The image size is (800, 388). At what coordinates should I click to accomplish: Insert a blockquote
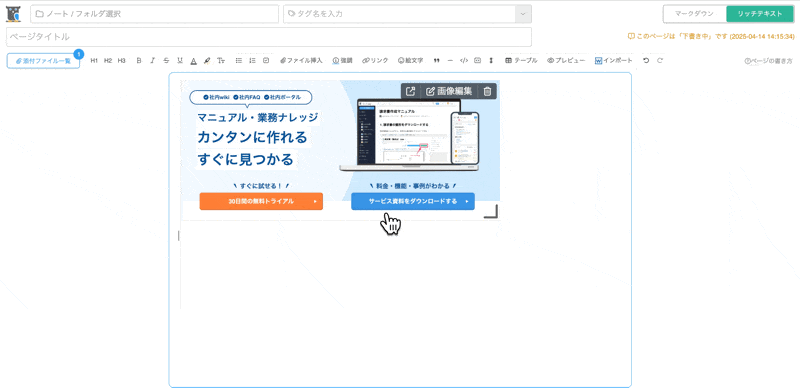pos(436,60)
